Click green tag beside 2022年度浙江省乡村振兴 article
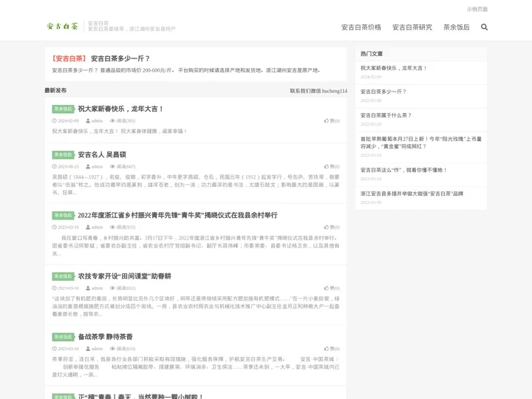This screenshot has height=399, width=532. [x=63, y=216]
